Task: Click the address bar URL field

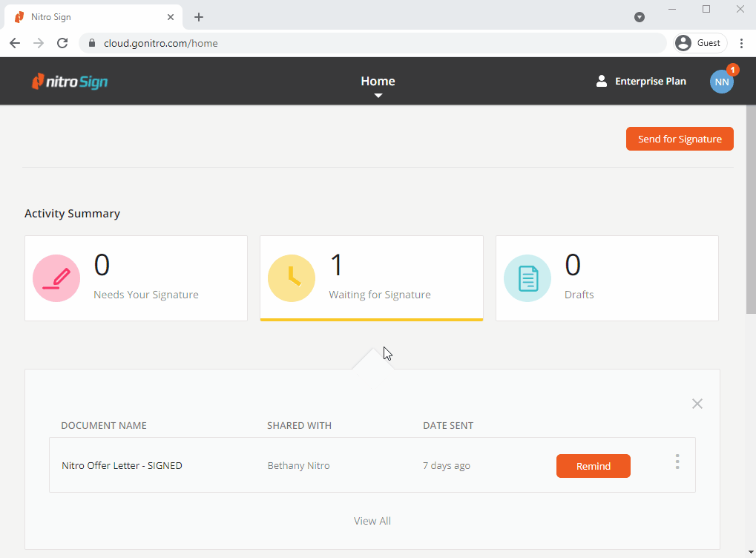Action: [371, 43]
